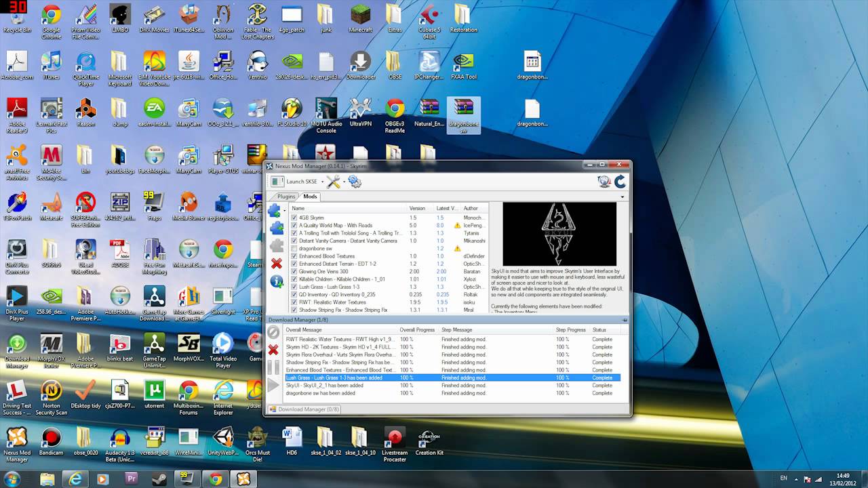The width and height of the screenshot is (868, 488).
Task: Click the resume download play icon
Action: coord(273,385)
